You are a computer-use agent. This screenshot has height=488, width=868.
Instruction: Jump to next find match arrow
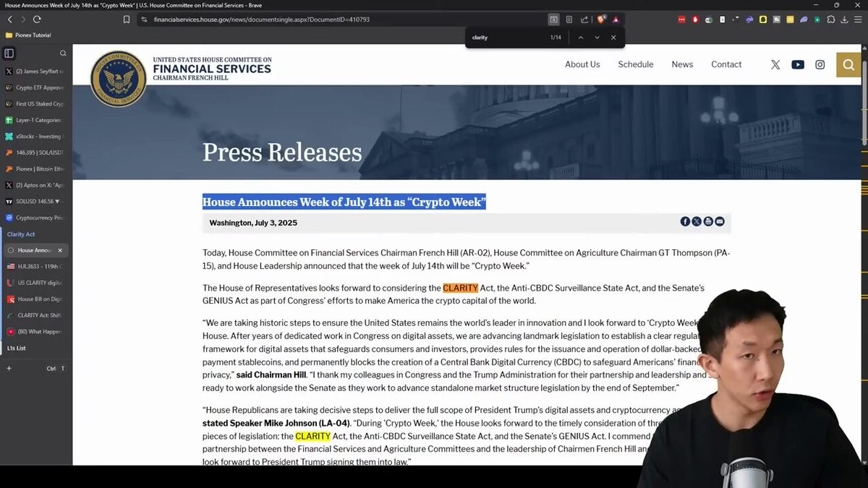pyautogui.click(x=597, y=38)
